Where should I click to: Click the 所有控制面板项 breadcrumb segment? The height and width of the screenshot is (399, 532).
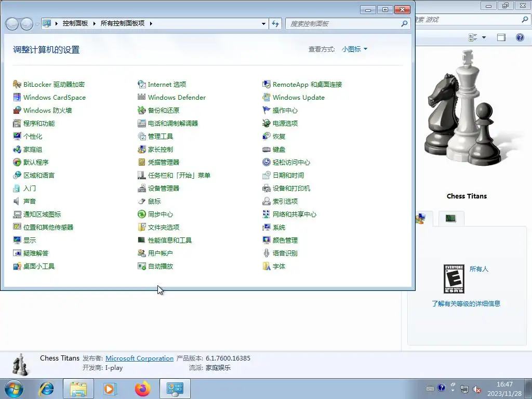click(x=123, y=23)
